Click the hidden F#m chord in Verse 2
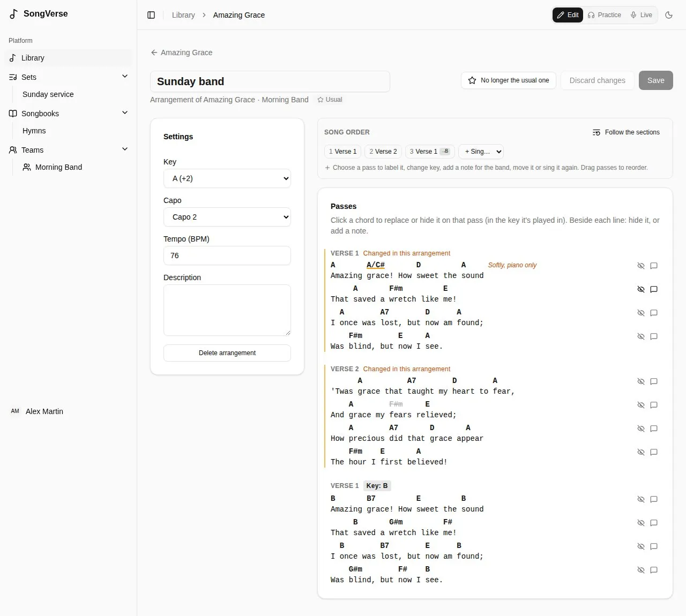 pyautogui.click(x=396, y=404)
